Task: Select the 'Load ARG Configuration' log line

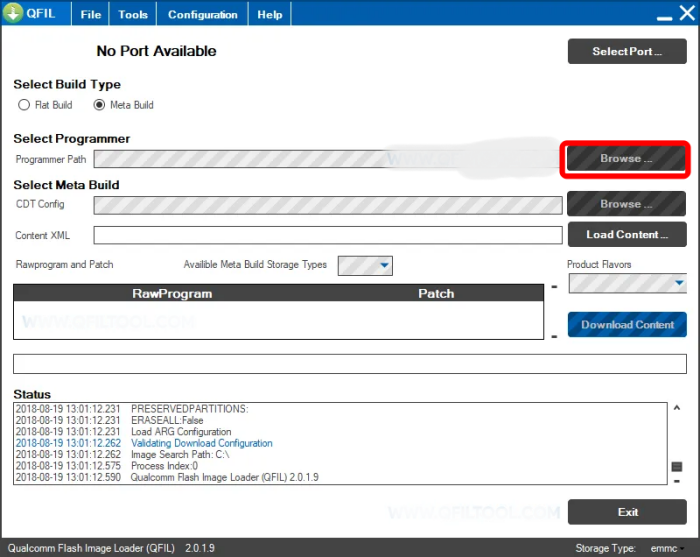Action: tap(124, 432)
